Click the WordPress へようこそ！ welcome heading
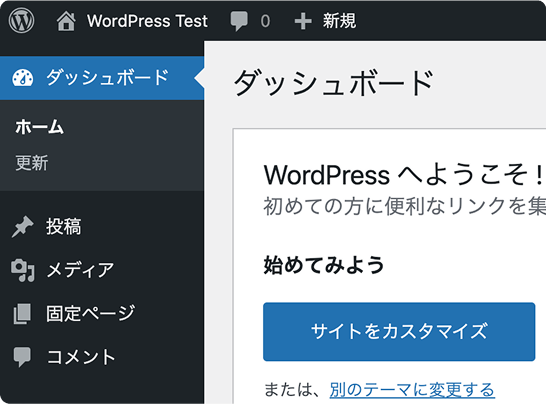 (404, 175)
